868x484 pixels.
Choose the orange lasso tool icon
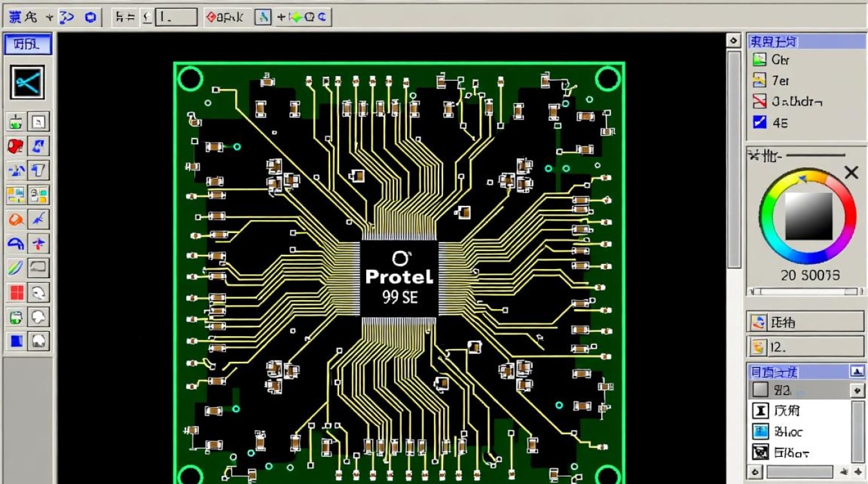(16, 219)
